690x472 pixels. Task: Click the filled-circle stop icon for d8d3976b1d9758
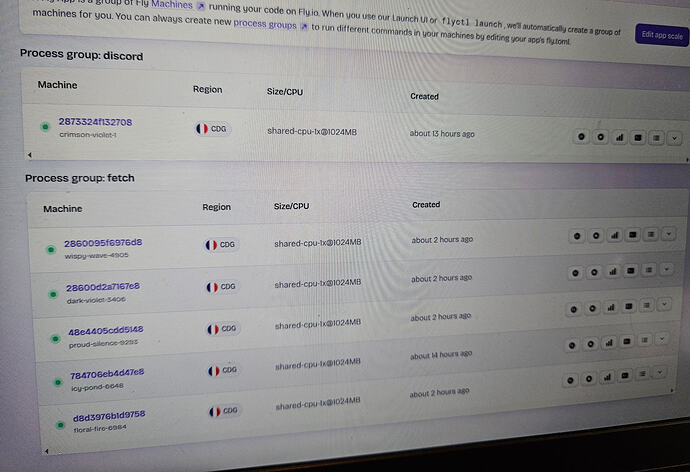pos(570,380)
